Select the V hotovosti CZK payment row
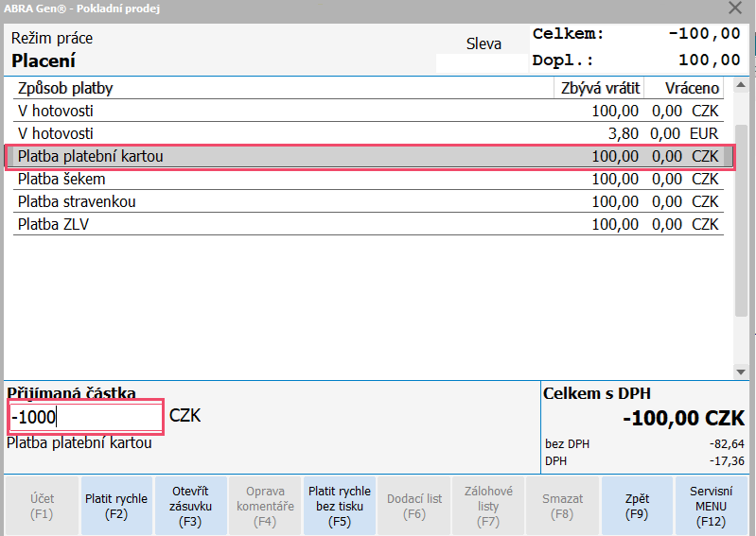This screenshot has height=536, width=756. 284,111
